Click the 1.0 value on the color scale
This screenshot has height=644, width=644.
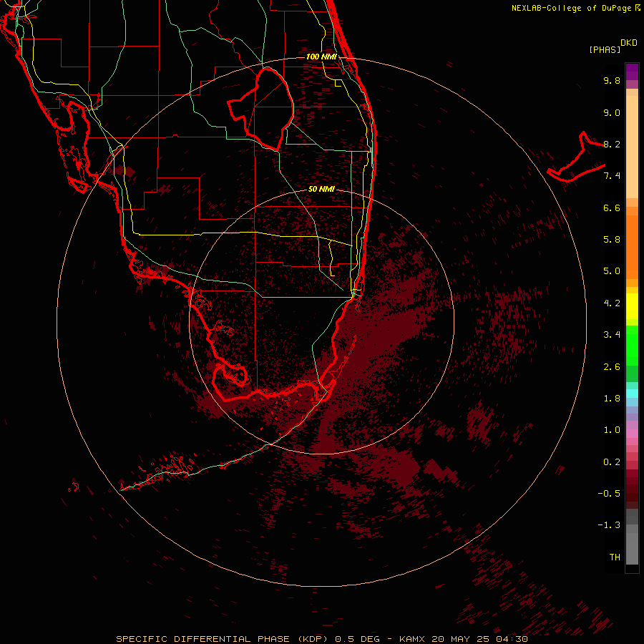coord(612,430)
